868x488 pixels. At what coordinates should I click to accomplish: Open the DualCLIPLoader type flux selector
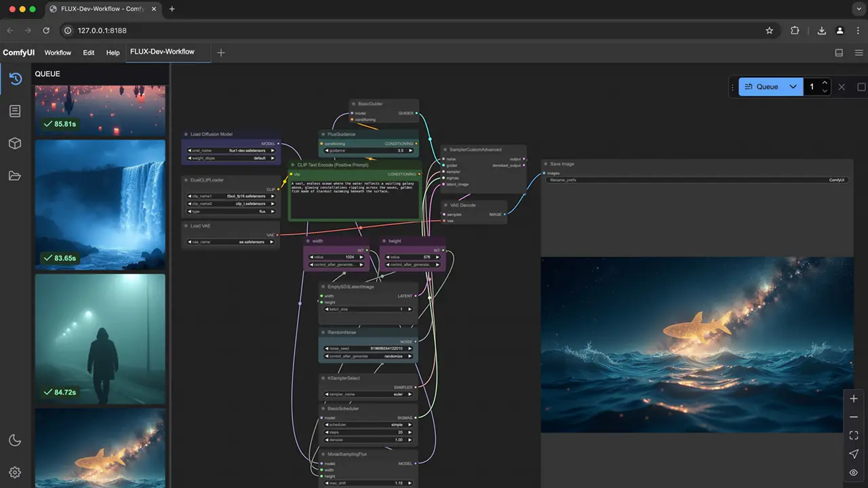coord(231,211)
